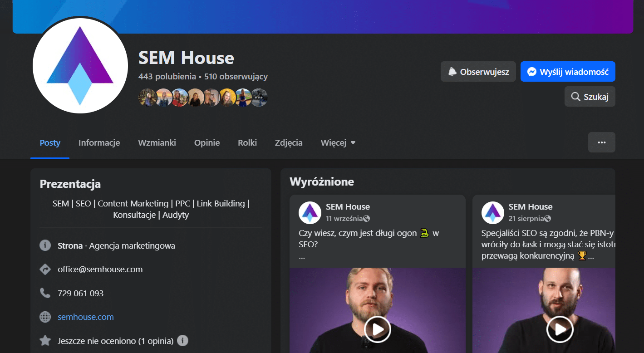Select the Posty tab

50,142
